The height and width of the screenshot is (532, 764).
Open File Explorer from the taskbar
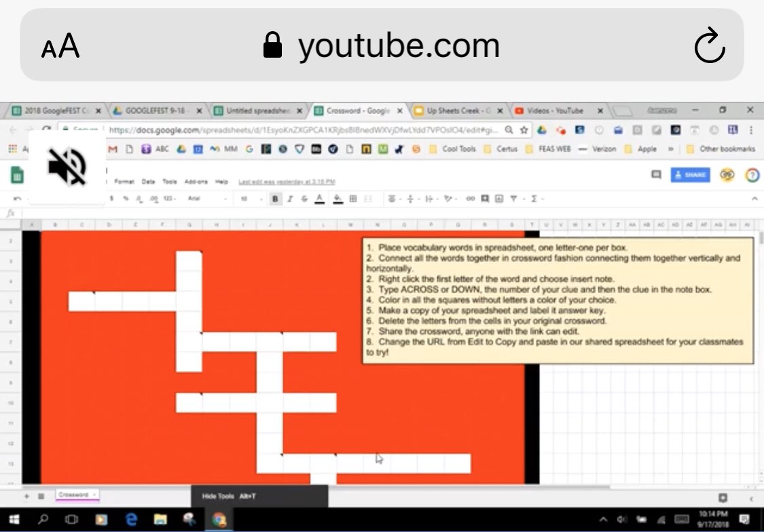pyautogui.click(x=160, y=520)
